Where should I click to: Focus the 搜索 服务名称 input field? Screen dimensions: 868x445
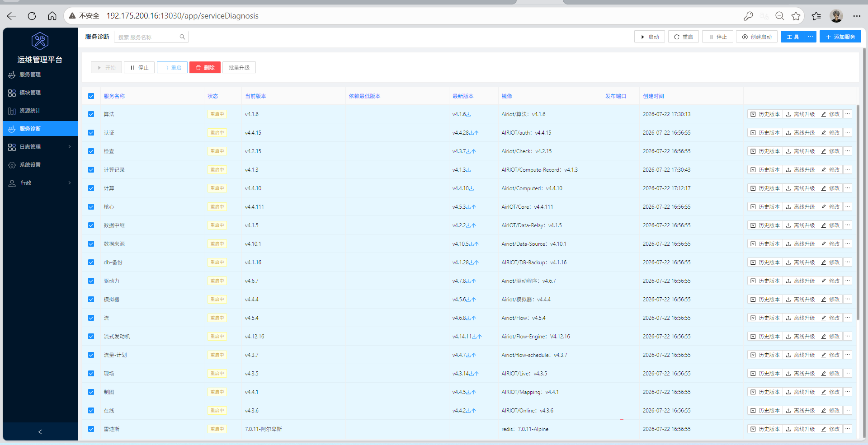click(x=146, y=37)
